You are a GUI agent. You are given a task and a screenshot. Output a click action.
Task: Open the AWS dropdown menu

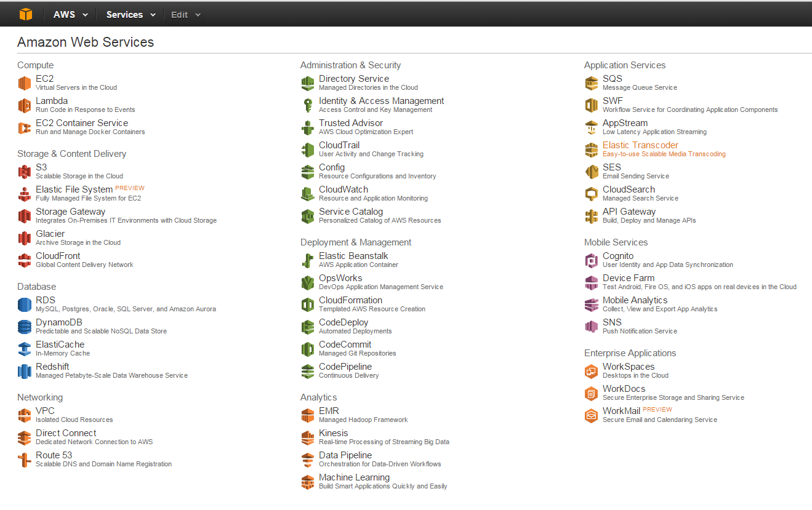pos(70,15)
